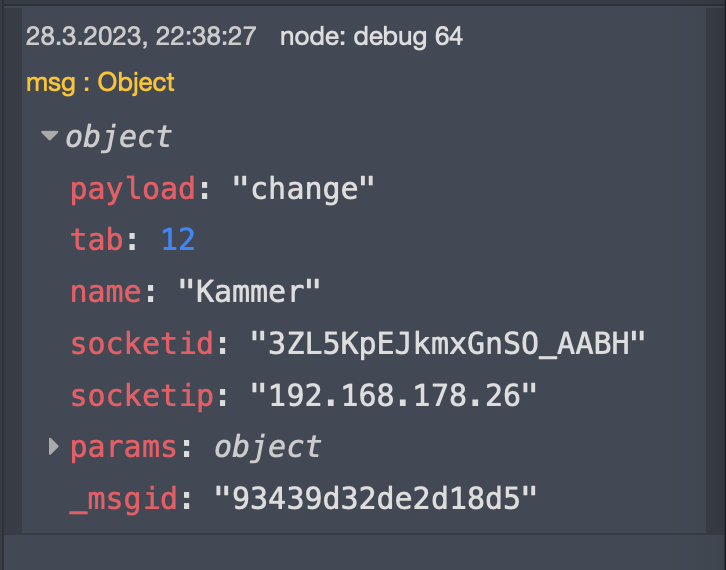726x570 pixels.
Task: Click the "Kammer" name value
Action: tap(249, 292)
